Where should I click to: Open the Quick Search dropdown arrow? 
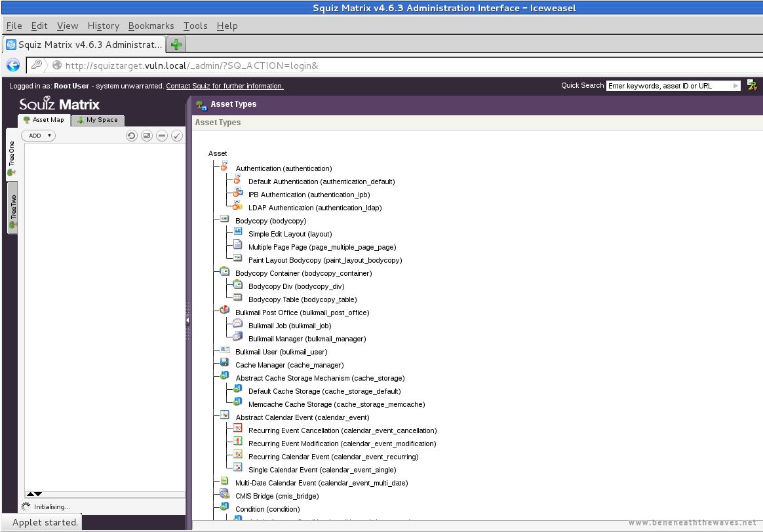(x=735, y=86)
